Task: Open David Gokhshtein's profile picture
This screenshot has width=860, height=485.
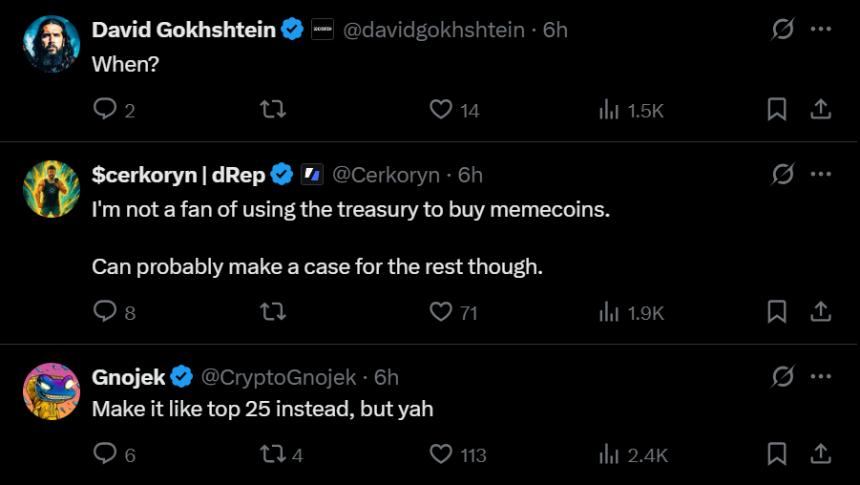Action: coord(51,44)
